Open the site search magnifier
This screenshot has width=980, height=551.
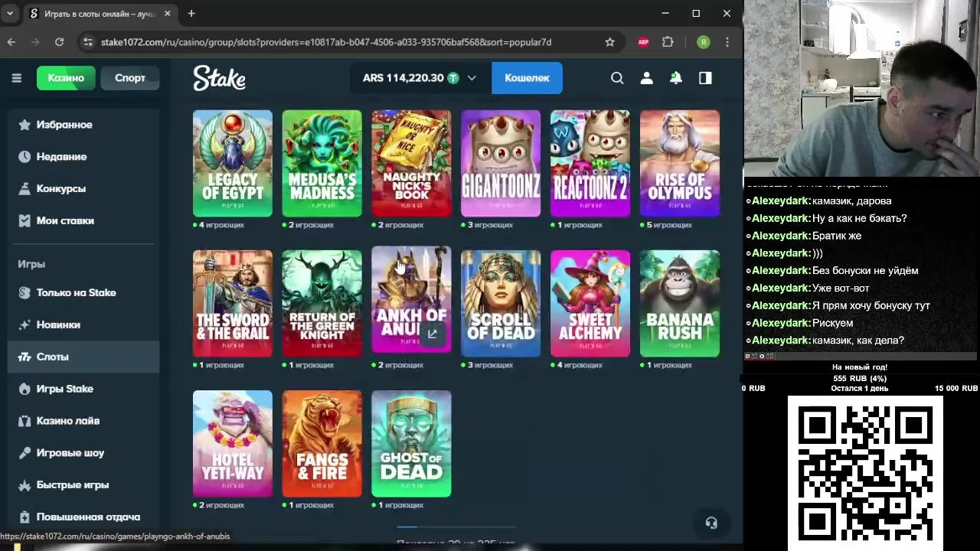tap(617, 78)
